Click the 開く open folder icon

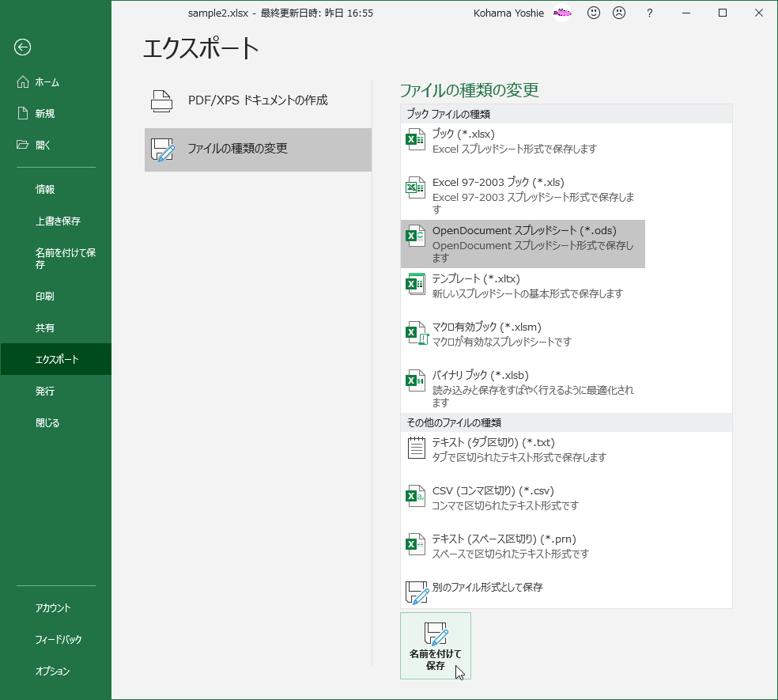pyautogui.click(x=22, y=145)
